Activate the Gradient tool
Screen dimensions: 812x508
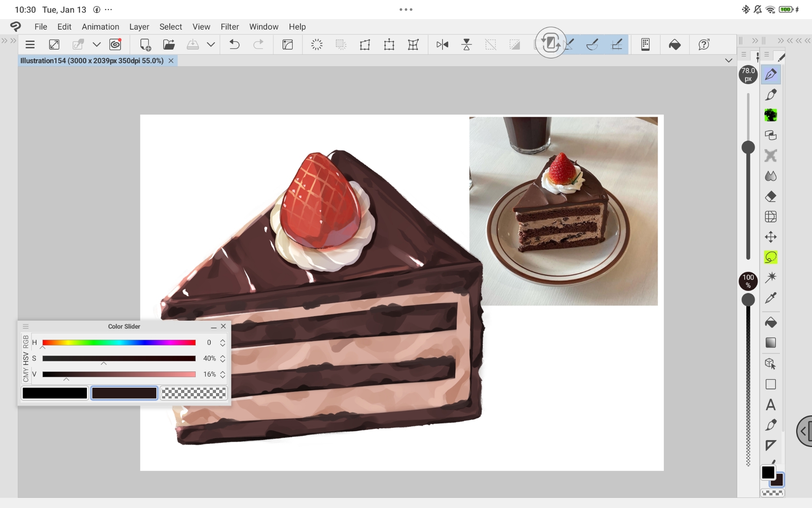(x=770, y=343)
